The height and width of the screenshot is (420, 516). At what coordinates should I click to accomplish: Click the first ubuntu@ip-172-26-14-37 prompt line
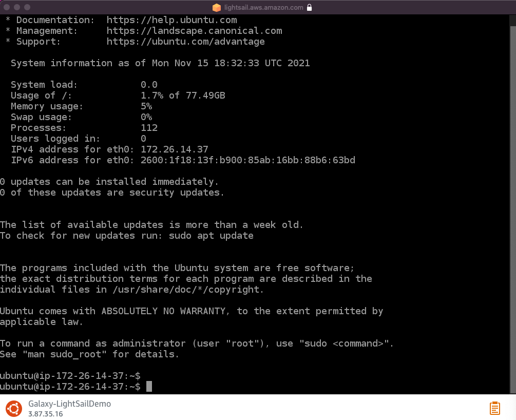(70, 376)
